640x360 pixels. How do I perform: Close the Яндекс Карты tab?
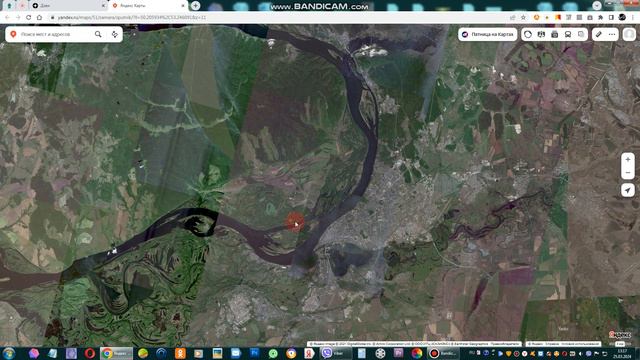(x=183, y=6)
